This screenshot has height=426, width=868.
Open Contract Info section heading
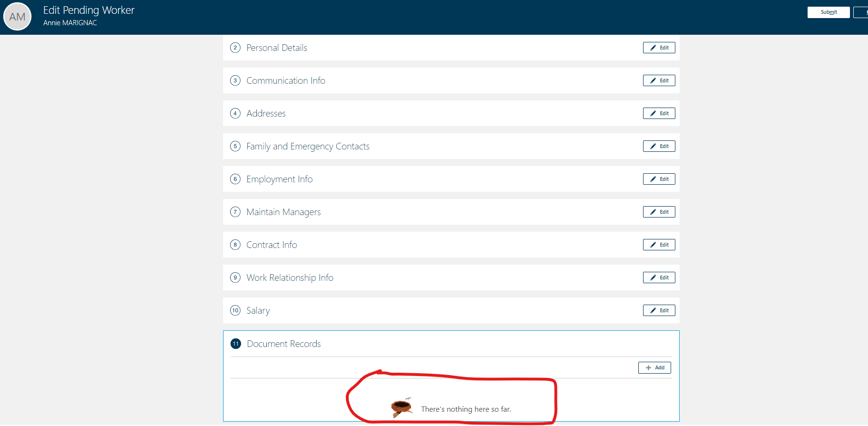point(272,245)
